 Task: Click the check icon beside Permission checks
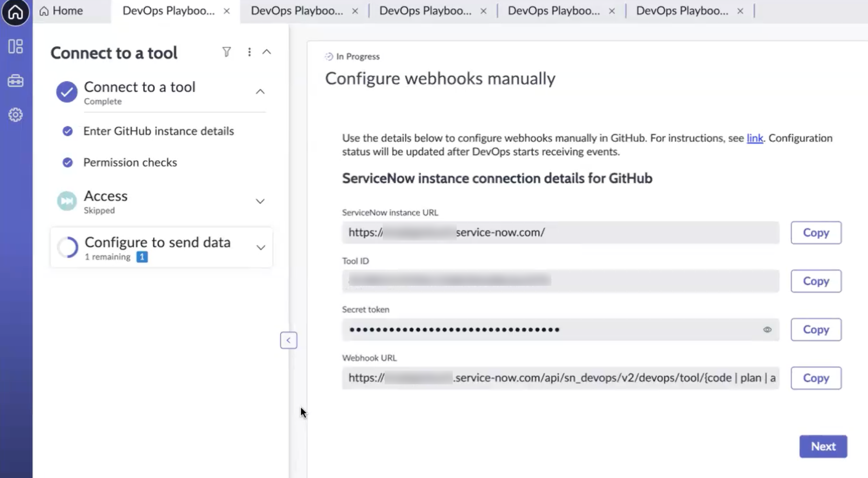pyautogui.click(x=68, y=163)
